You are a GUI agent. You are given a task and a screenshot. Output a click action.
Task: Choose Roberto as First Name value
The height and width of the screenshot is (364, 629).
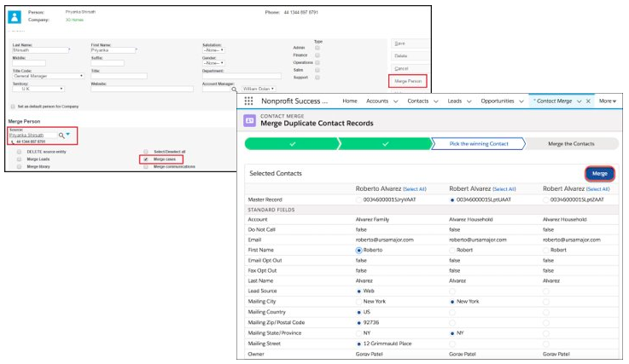358,250
